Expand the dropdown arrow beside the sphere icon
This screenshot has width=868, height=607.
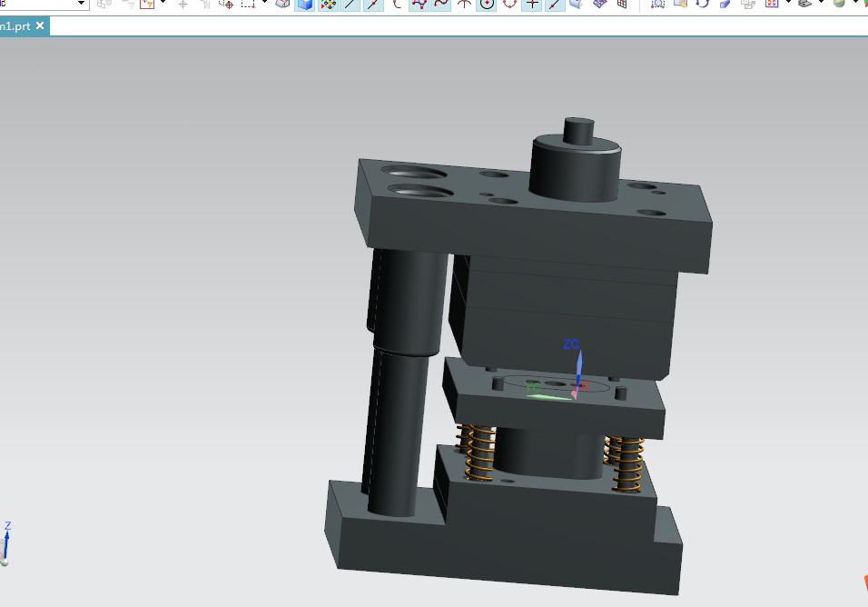click(x=854, y=3)
